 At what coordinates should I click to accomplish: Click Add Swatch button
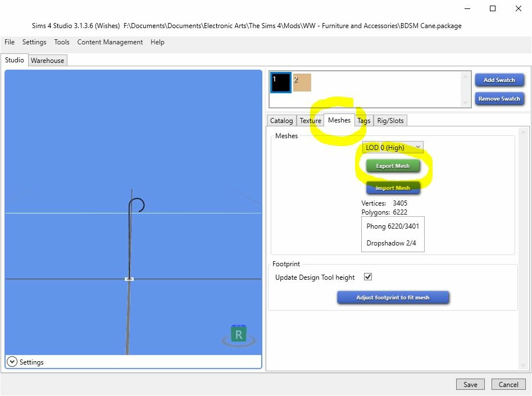499,80
